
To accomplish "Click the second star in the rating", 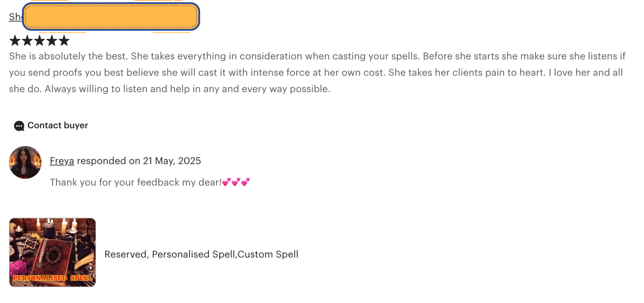I will point(27,41).
